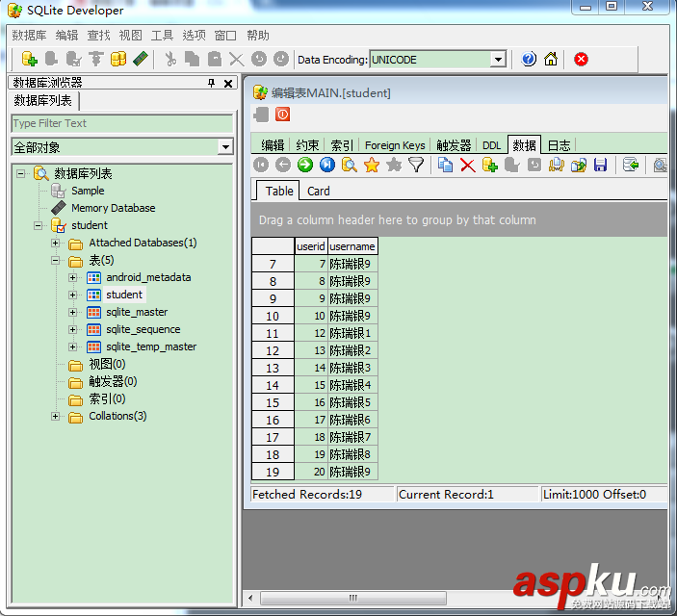The height and width of the screenshot is (616, 677).
Task: Close the database browser panel
Action: [x=228, y=84]
